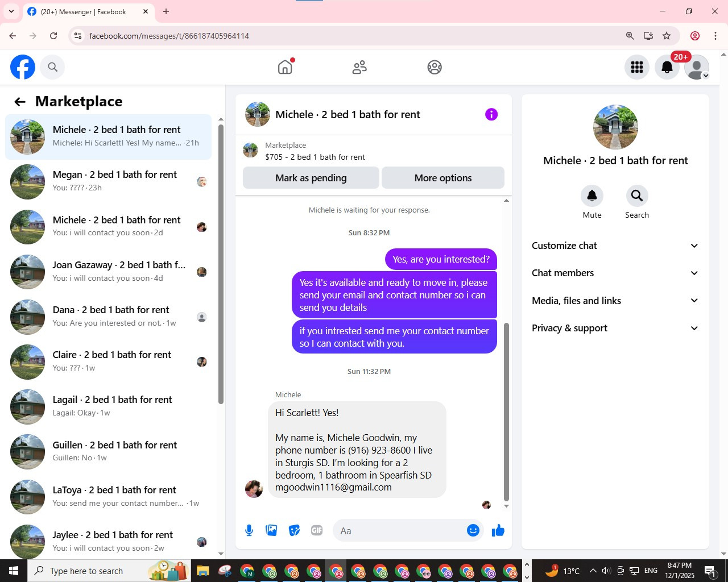
Task: Open Megan 2 bed 1 bath conversation
Action: point(108,181)
